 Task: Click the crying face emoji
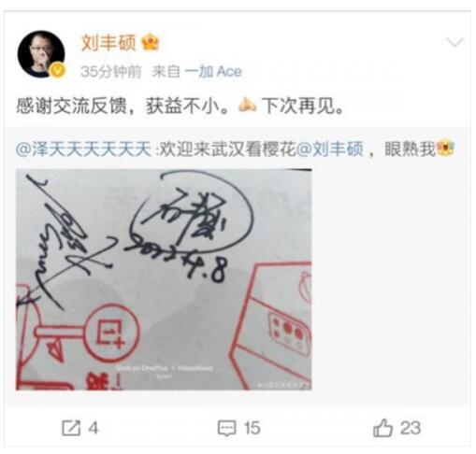[x=445, y=149]
